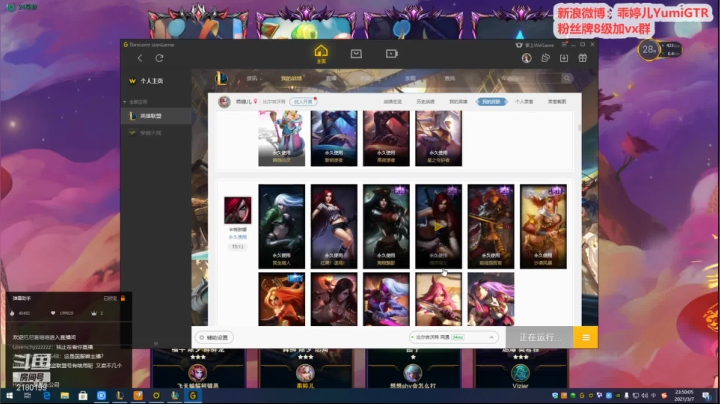Open the WeGame store/inbox icon in top bar
This screenshot has height=404, width=720.
click(356, 54)
